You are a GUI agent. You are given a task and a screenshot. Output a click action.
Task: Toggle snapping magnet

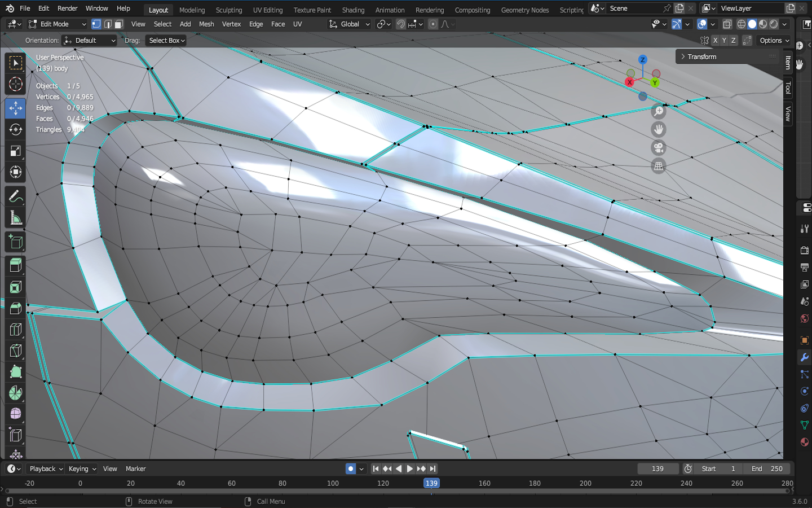click(401, 24)
